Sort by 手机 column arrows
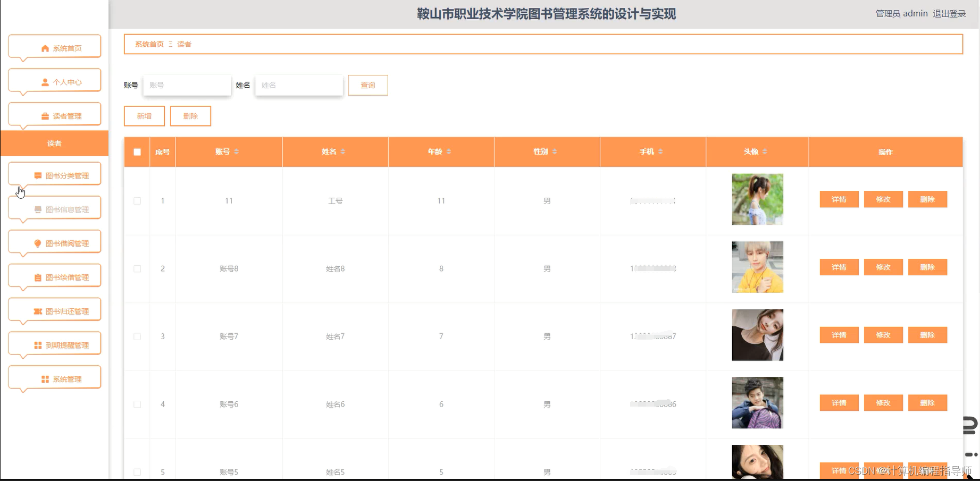This screenshot has height=481, width=980. tap(660, 152)
